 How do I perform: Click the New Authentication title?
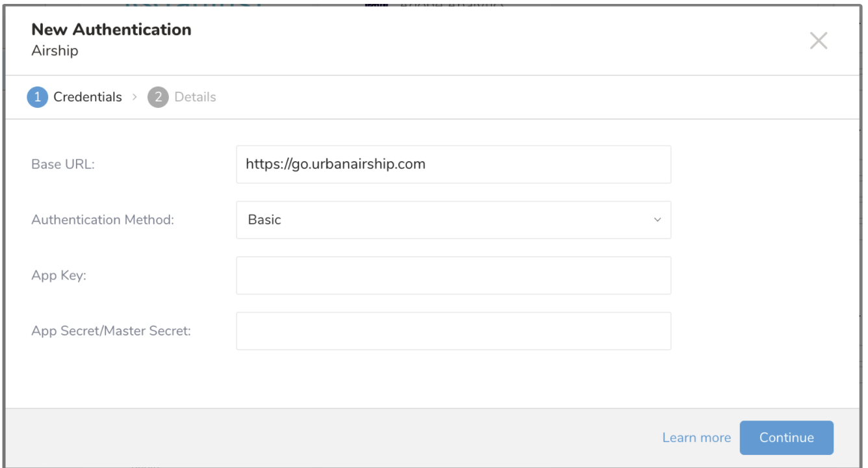pyautogui.click(x=111, y=30)
